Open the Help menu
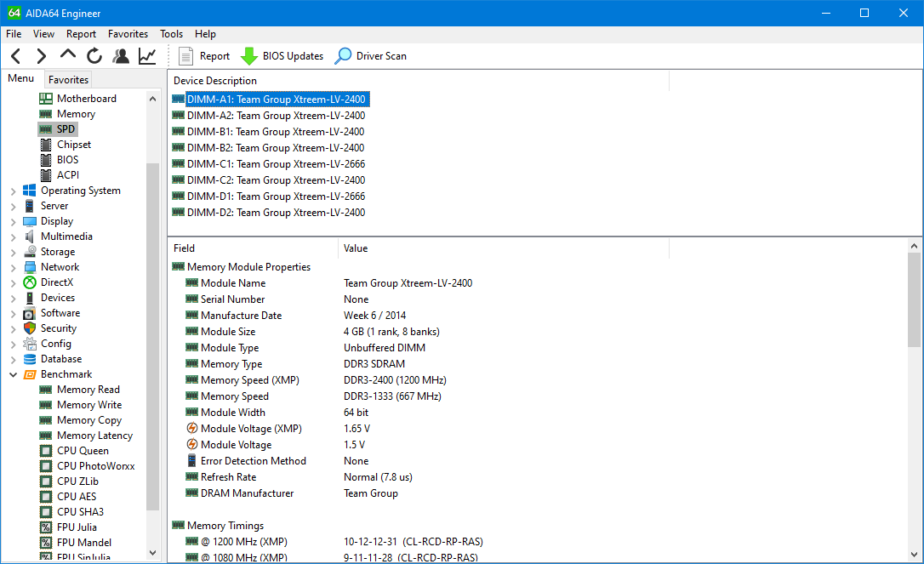 [206, 34]
